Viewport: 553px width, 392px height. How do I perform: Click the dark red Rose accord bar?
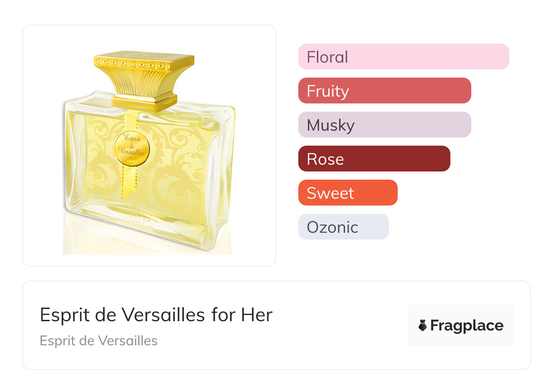374,159
